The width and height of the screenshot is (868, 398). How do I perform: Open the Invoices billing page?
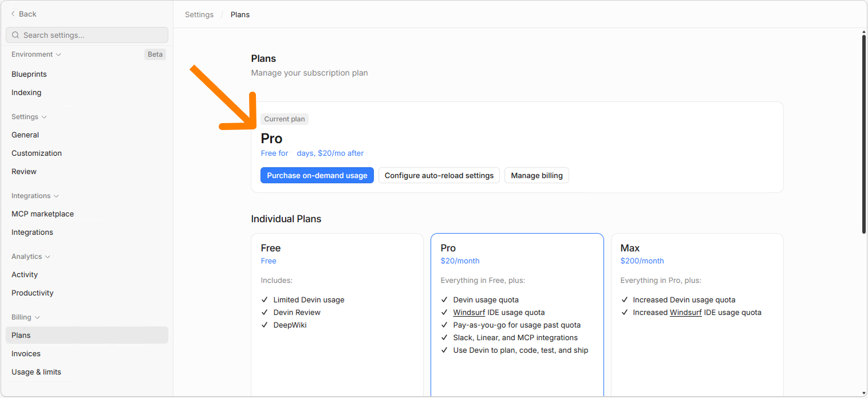(x=26, y=353)
